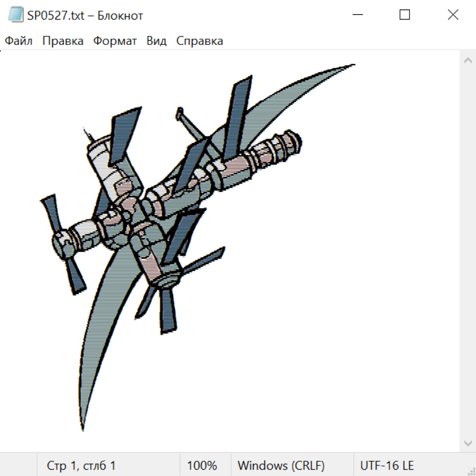This screenshot has height=476, width=476.
Task: Open the Файл menu
Action: (x=19, y=41)
